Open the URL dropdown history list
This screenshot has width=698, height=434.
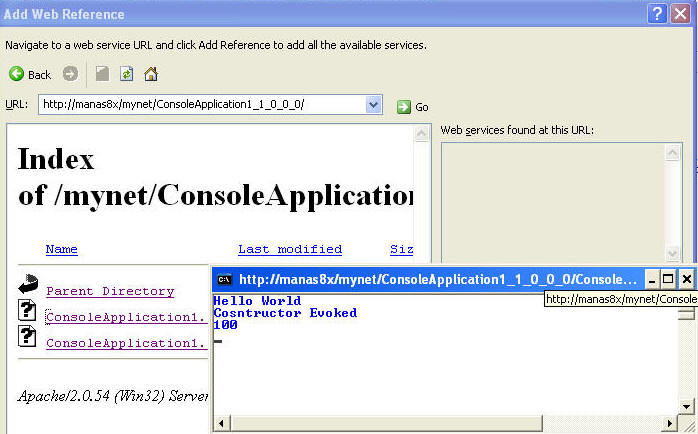coord(374,105)
